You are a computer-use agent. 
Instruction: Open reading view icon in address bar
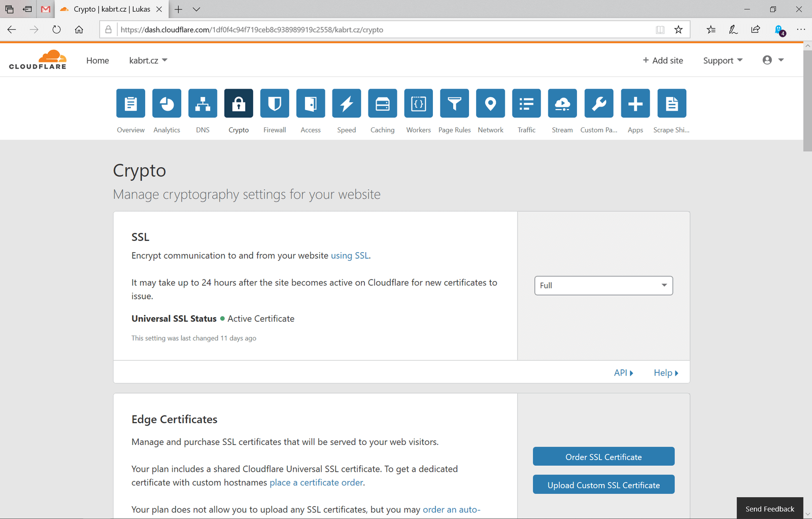660,29
